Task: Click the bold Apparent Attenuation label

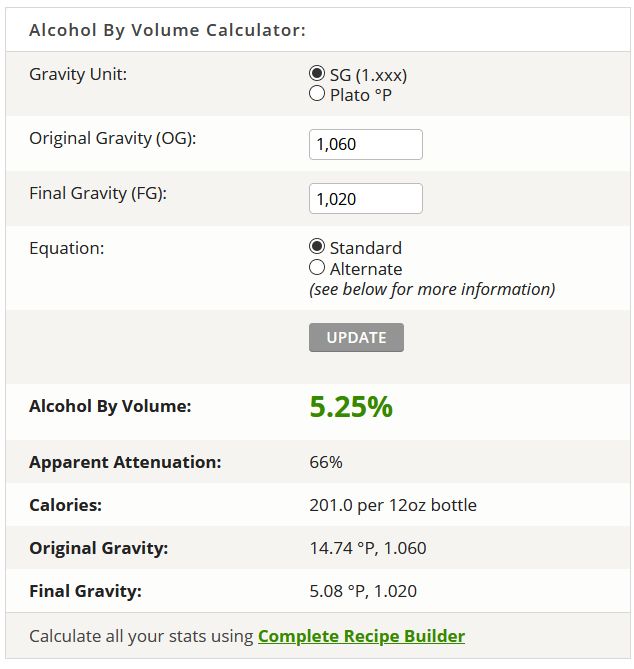Action: point(125,462)
